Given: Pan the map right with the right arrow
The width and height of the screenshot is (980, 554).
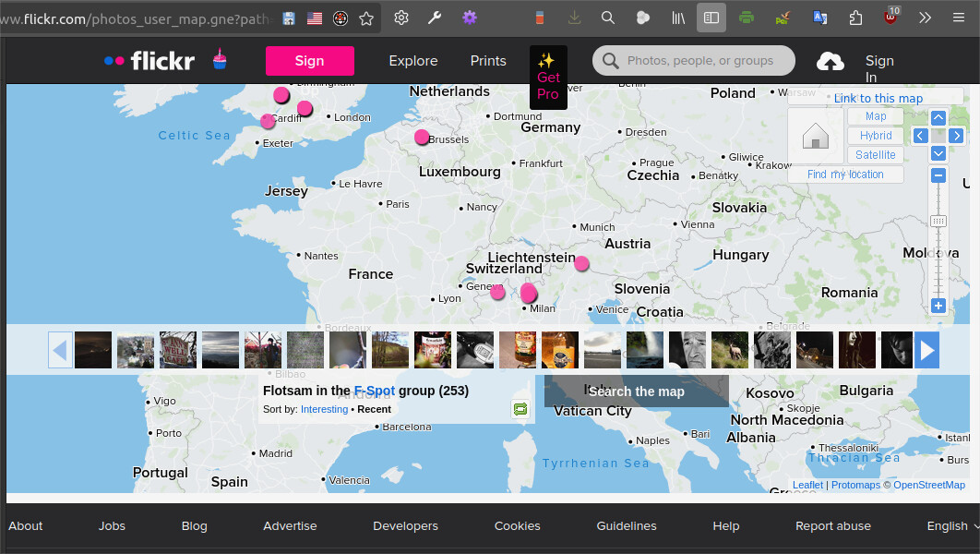Looking at the screenshot, I should pyautogui.click(x=956, y=136).
